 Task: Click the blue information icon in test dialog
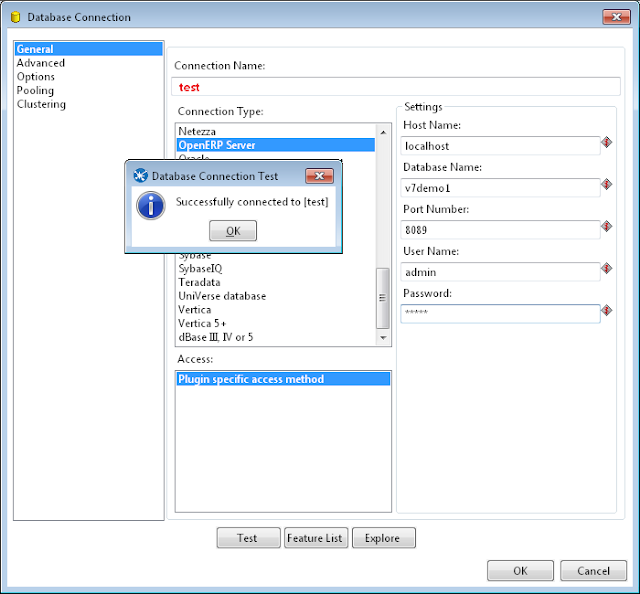151,206
